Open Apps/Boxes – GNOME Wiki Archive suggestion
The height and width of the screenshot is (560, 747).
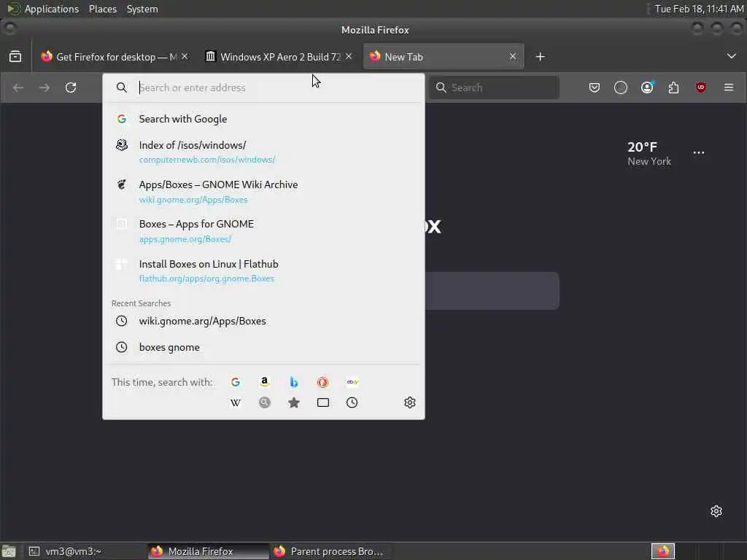coord(263,192)
